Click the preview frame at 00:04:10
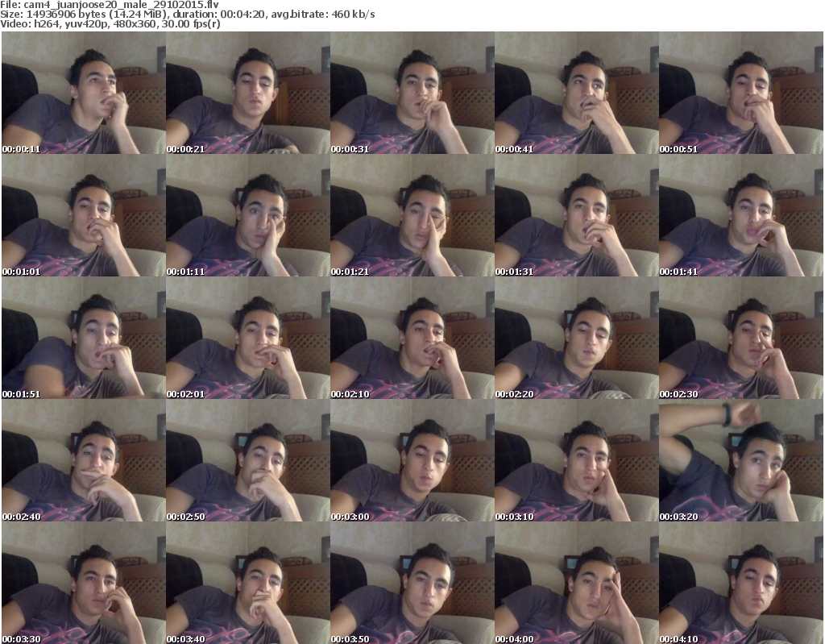The height and width of the screenshot is (644, 825). pyautogui.click(x=741, y=583)
